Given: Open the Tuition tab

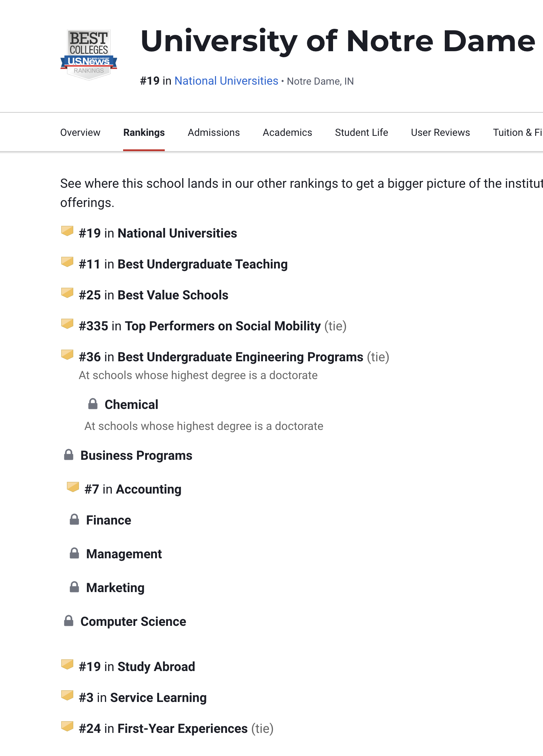Looking at the screenshot, I should 518,133.
